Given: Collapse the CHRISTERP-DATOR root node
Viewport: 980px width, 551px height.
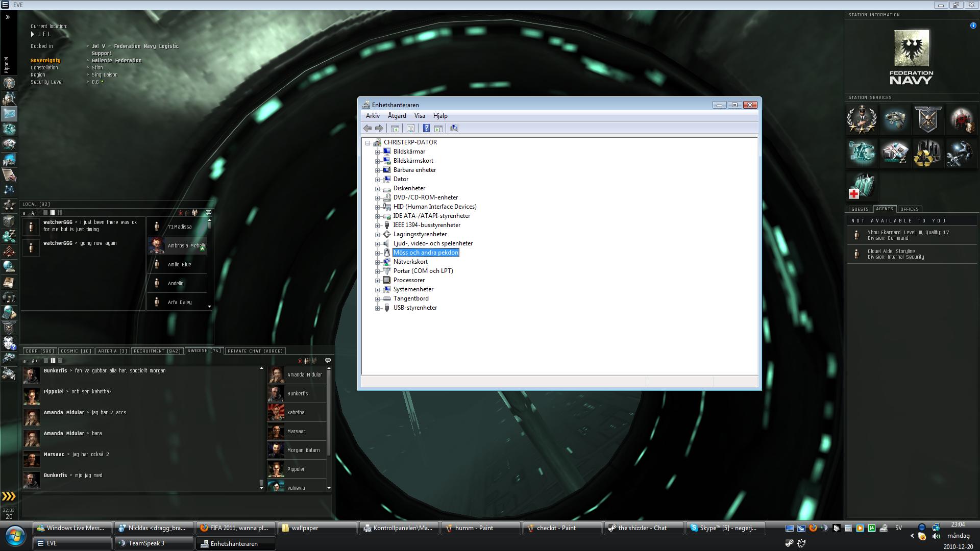Looking at the screenshot, I should (367, 143).
